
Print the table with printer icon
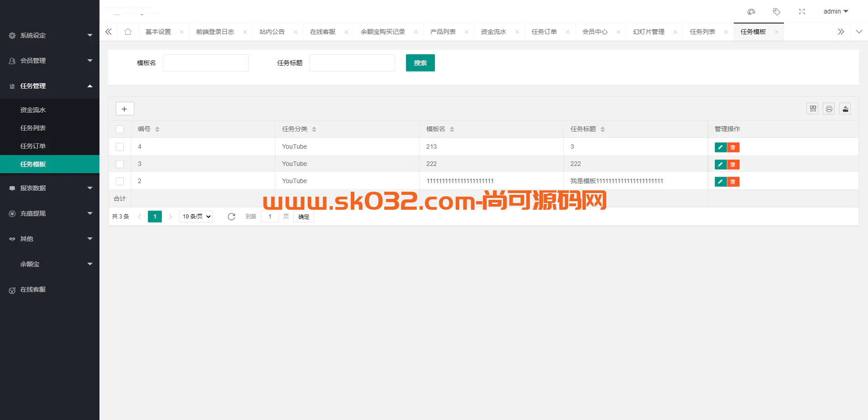[829, 109]
